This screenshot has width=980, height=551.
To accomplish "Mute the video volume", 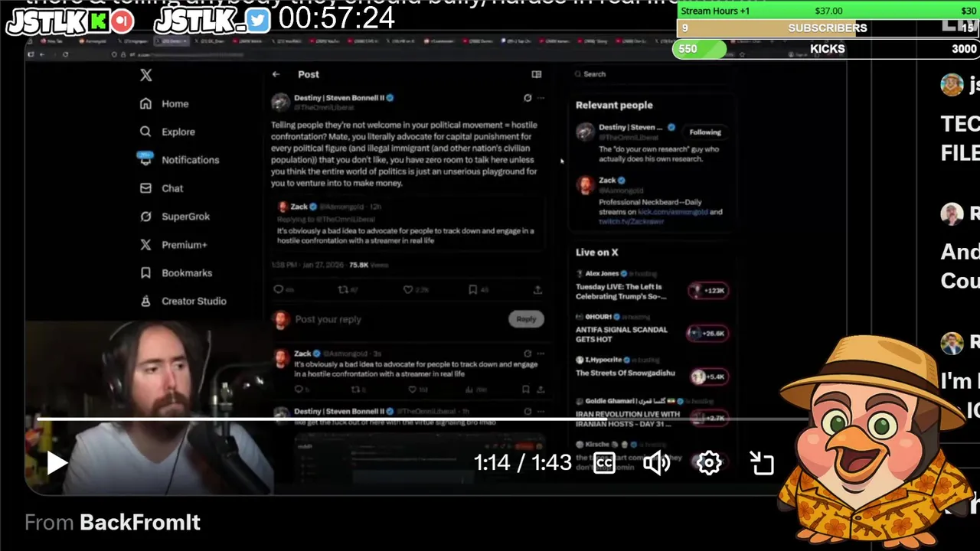I will pyautogui.click(x=656, y=463).
